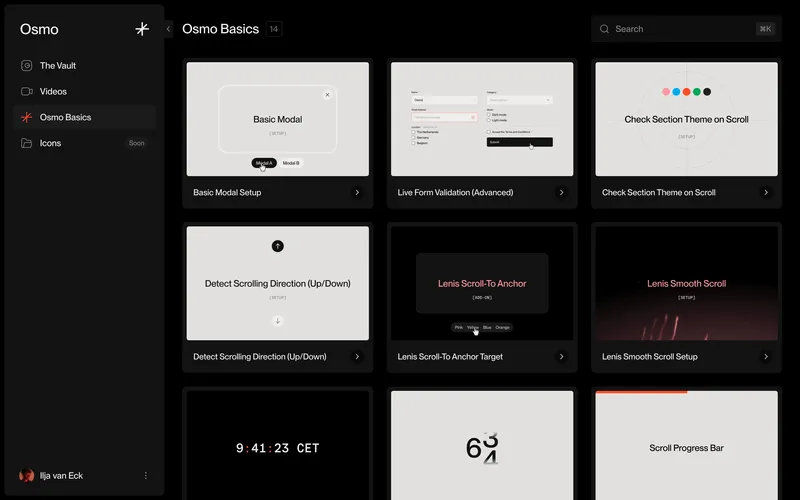The width and height of the screenshot is (800, 500).
Task: Close the Basic Modal preview X
Action: coord(328,94)
